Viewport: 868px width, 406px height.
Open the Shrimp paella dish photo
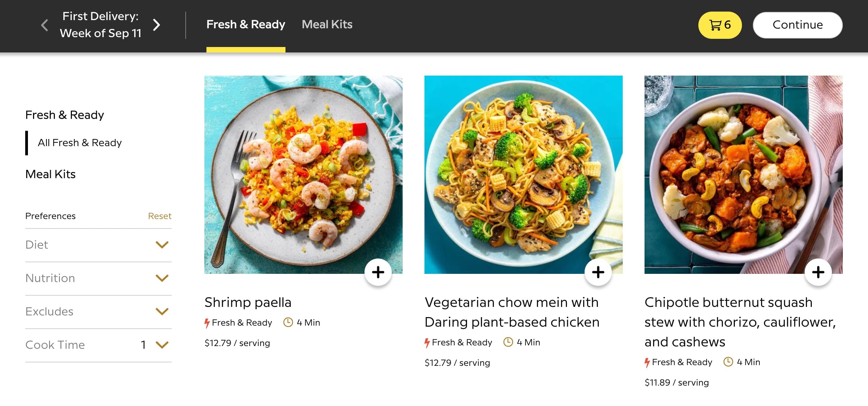(x=303, y=174)
